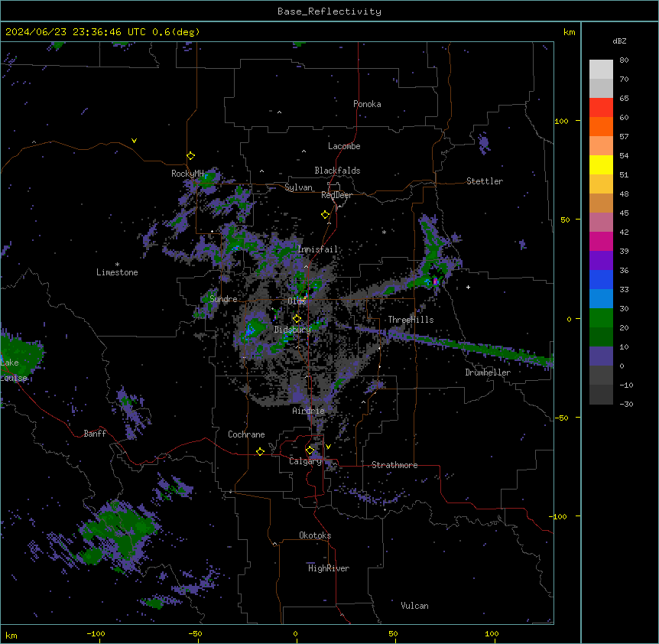Screen dimensions: 659x644
Task: Select the bright yellow 51-54 dBZ legend swatch
Action: pos(601,164)
